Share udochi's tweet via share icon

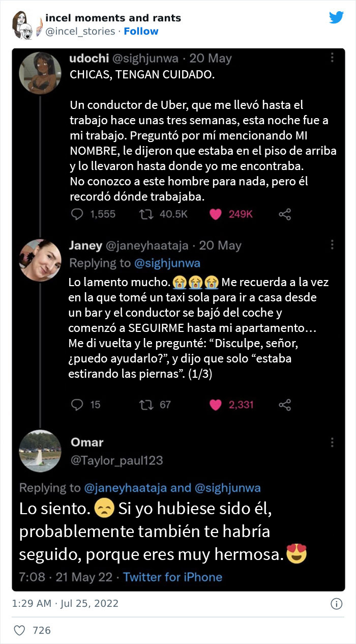tap(285, 214)
